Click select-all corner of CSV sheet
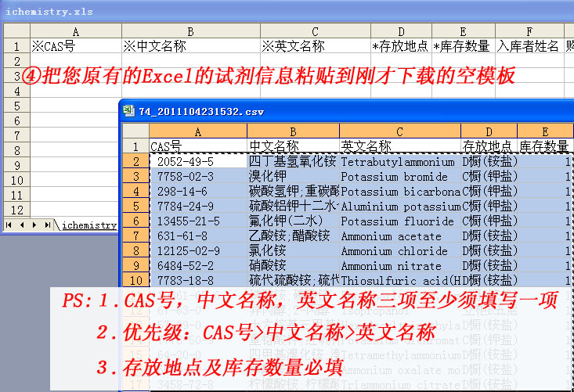574x392 pixels. click(135, 131)
